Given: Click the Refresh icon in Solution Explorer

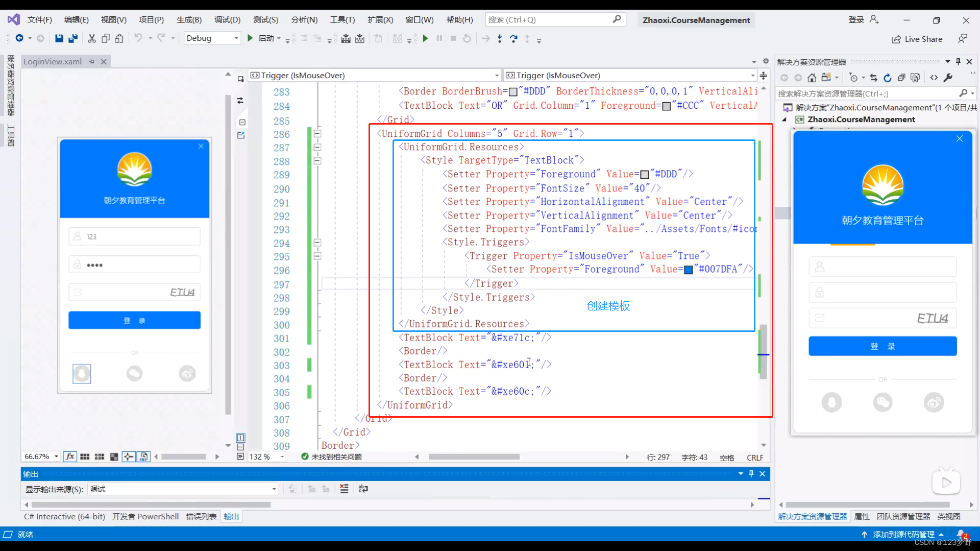Looking at the screenshot, I should pyautogui.click(x=887, y=78).
